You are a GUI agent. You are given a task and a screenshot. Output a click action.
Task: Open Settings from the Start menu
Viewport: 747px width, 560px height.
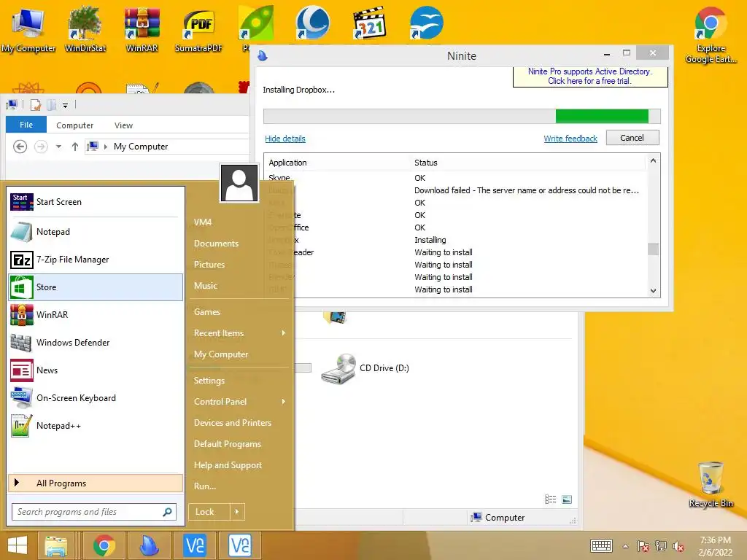pyautogui.click(x=209, y=381)
